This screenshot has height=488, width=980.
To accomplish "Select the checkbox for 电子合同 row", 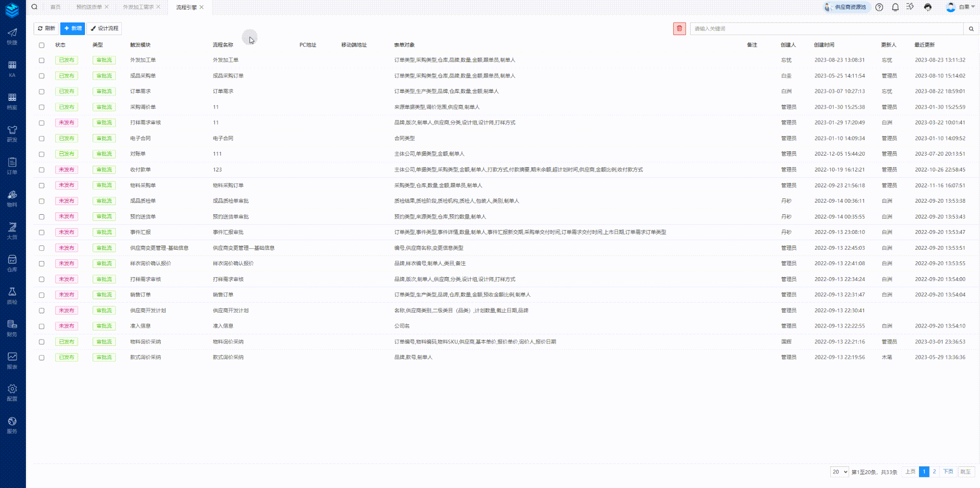I will point(42,139).
